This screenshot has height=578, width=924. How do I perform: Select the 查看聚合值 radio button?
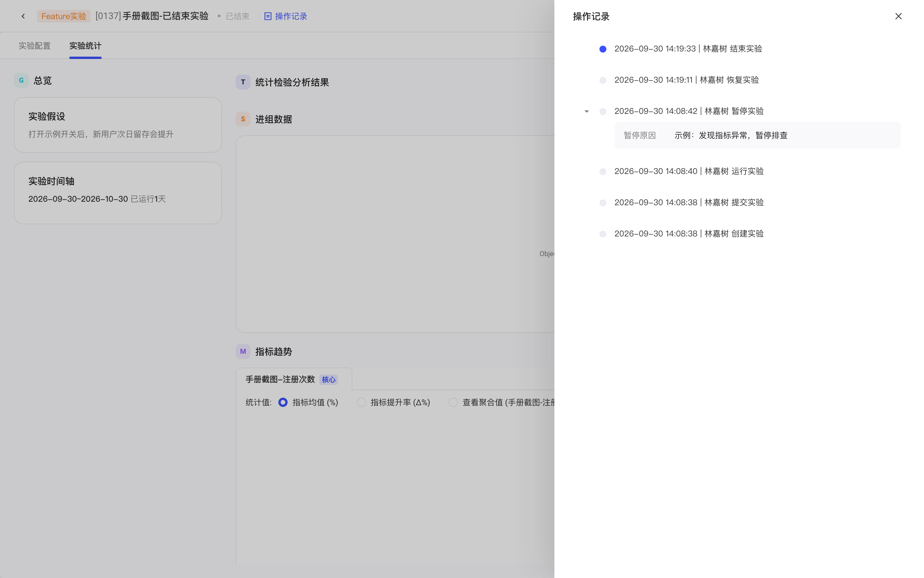click(x=453, y=402)
